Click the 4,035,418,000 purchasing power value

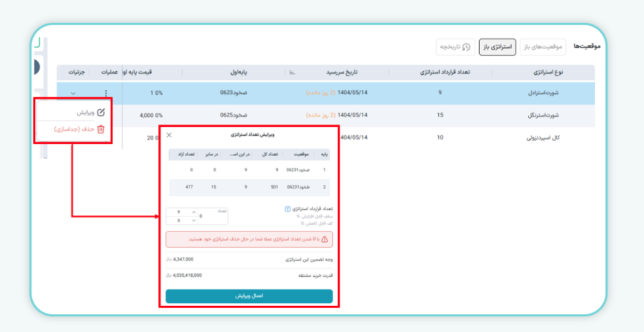pos(187,275)
